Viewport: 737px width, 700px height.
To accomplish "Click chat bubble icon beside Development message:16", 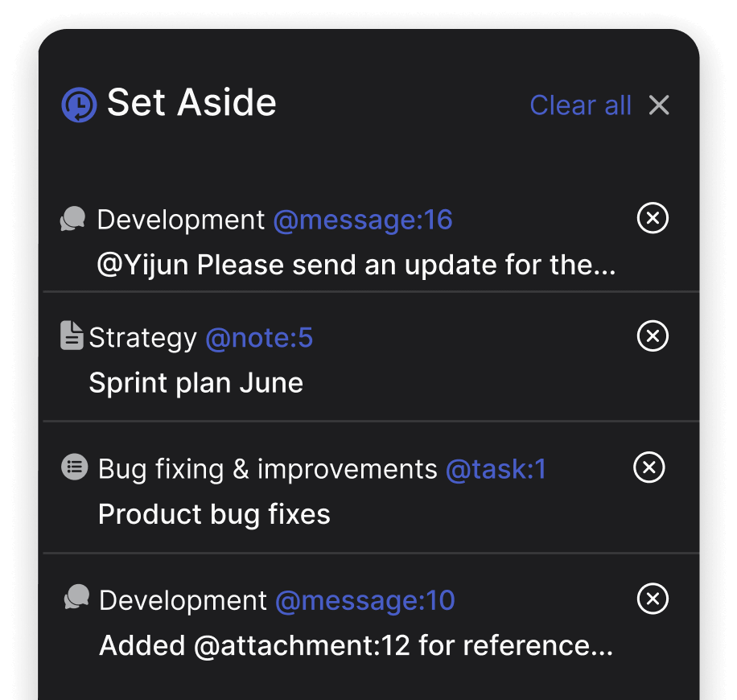I will coord(73,219).
